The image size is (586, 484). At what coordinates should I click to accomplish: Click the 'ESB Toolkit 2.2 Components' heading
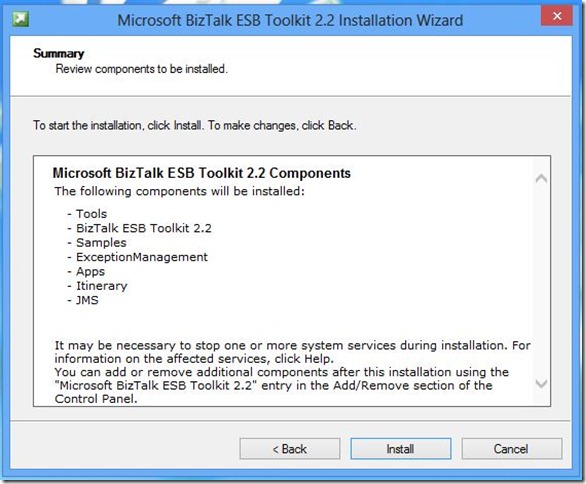click(202, 173)
